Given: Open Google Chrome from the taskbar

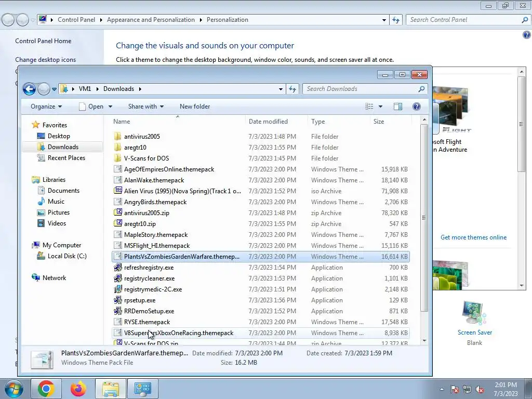Looking at the screenshot, I should coord(46,389).
